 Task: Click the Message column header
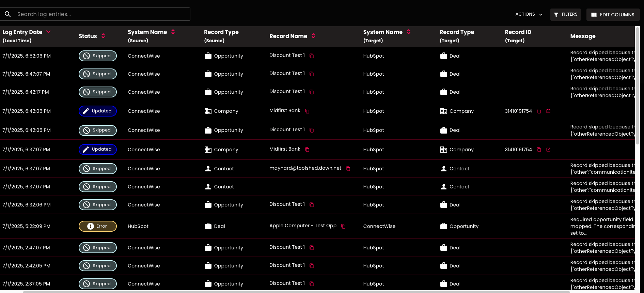583,36
